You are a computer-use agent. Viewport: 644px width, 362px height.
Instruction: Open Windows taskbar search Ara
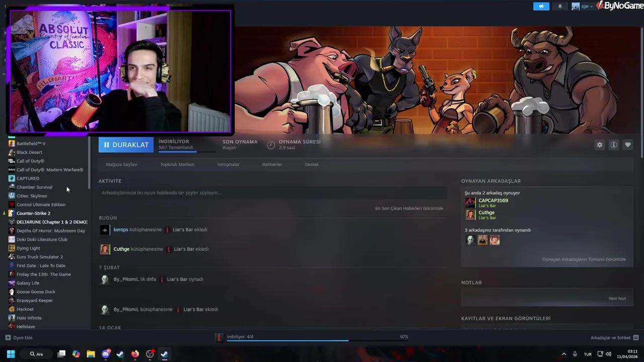pyautogui.click(x=36, y=354)
